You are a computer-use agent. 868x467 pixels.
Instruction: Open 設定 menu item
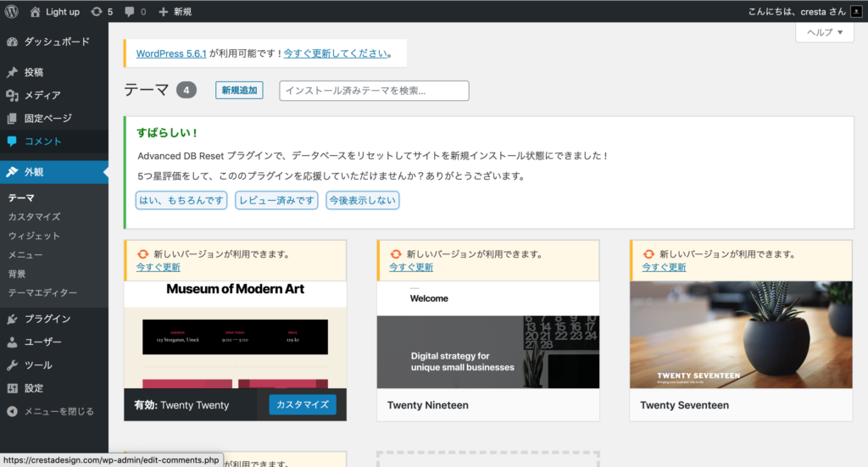coord(54,388)
